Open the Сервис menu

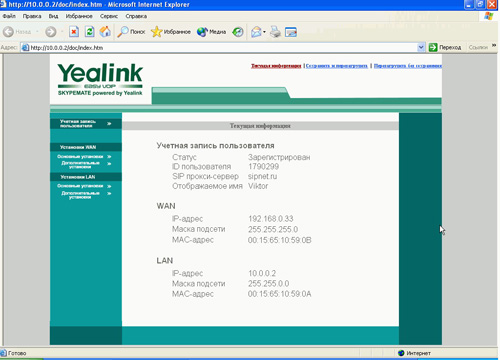109,16
